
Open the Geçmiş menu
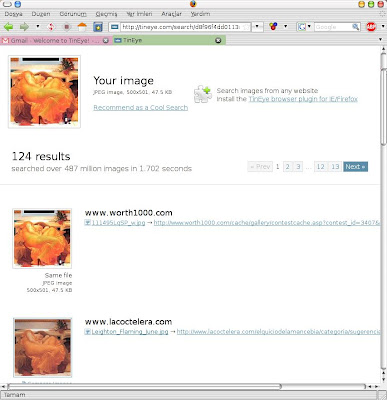coord(106,14)
